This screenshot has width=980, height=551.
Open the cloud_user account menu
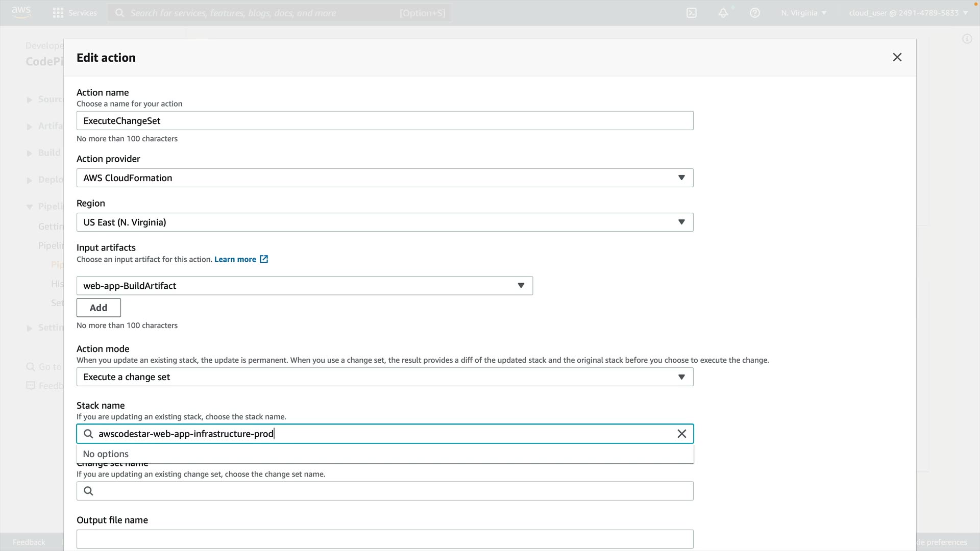pos(908,13)
